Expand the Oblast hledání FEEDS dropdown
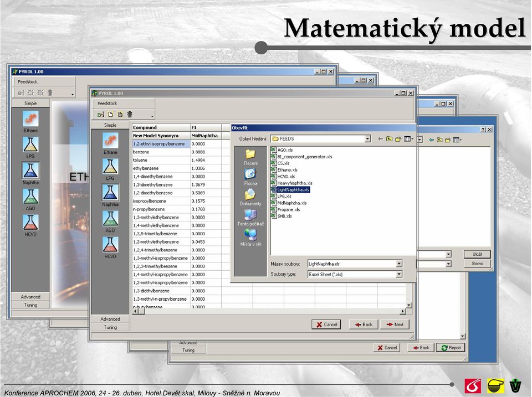532x397 pixels. point(367,139)
